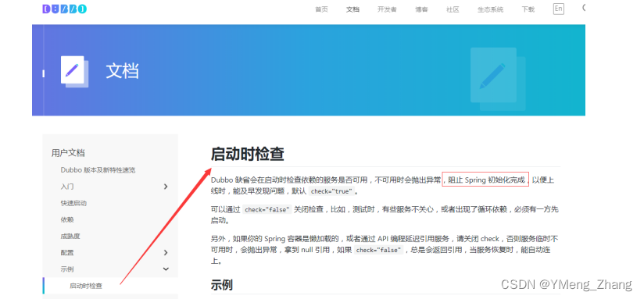Open the 生态系统 nav item
644x299 pixels.
point(490,9)
